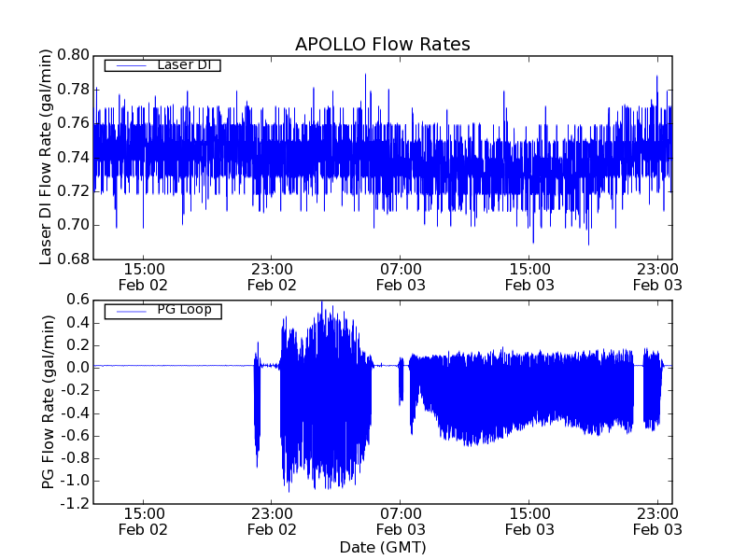Click the "Laser DI Flow Rate (gal/min)" axis label
The width and height of the screenshot is (747, 560).
click(x=45, y=157)
